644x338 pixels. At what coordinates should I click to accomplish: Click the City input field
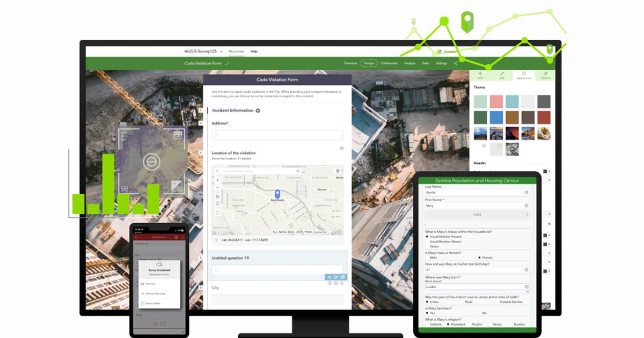tap(277, 299)
